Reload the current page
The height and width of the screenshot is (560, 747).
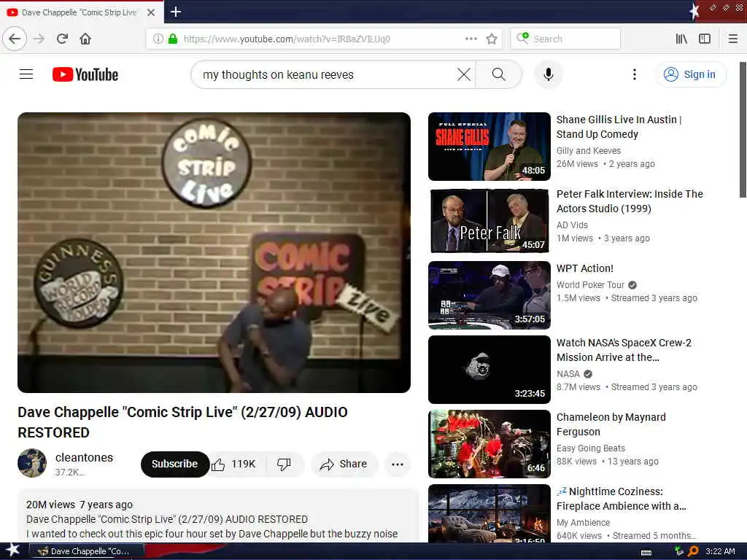pos(63,39)
